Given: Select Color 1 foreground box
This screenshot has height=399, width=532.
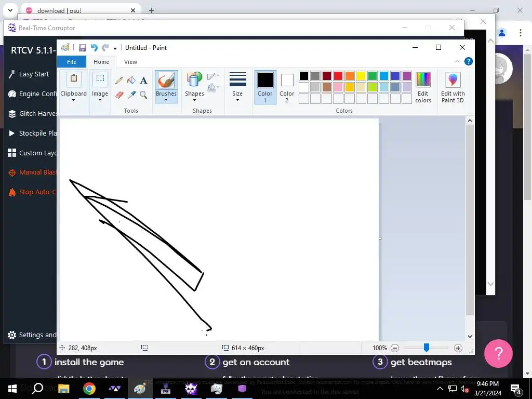Looking at the screenshot, I should [x=265, y=87].
